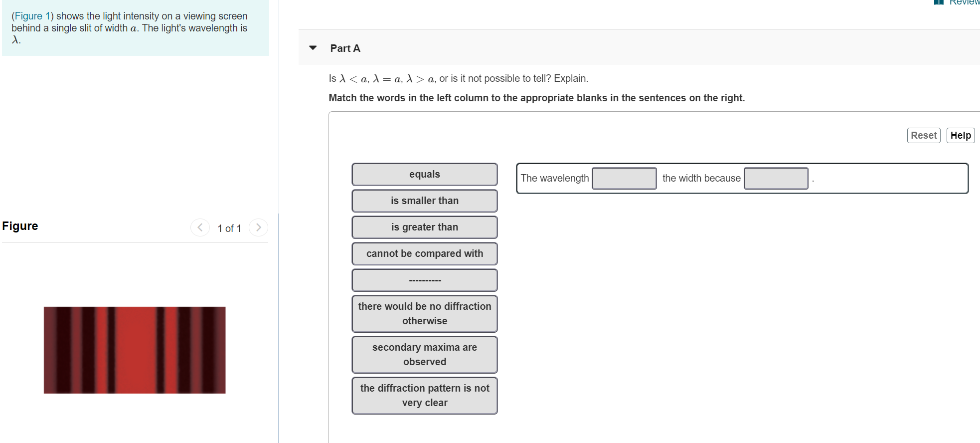Image resolution: width=980 pixels, height=443 pixels.
Task: Select the 'cannot be compared with' tile
Action: click(x=424, y=253)
